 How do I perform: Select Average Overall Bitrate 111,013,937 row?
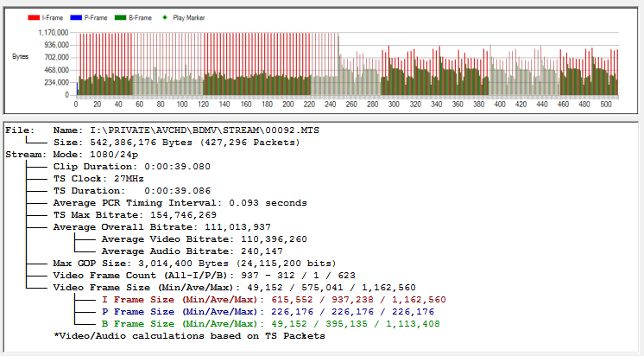coord(161,227)
